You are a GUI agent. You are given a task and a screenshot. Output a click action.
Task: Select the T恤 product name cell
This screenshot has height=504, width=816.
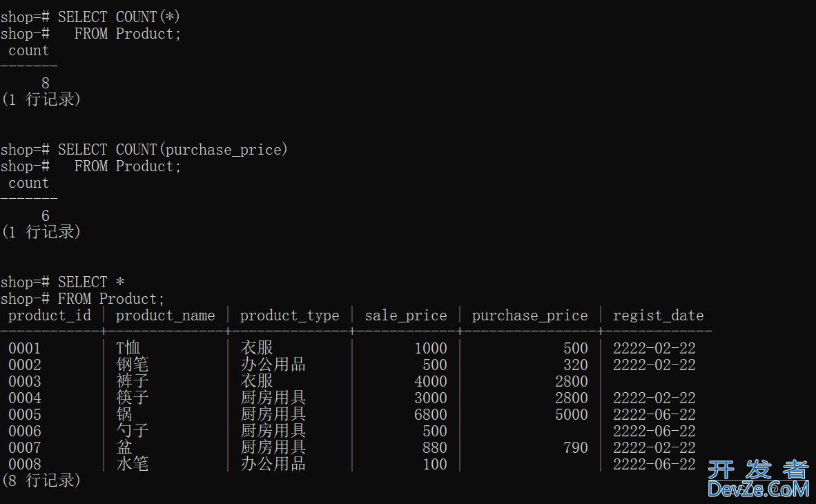point(128,349)
